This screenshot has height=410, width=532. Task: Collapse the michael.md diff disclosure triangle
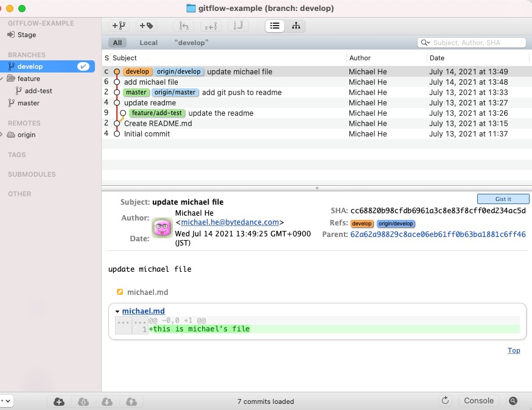pyautogui.click(x=117, y=311)
